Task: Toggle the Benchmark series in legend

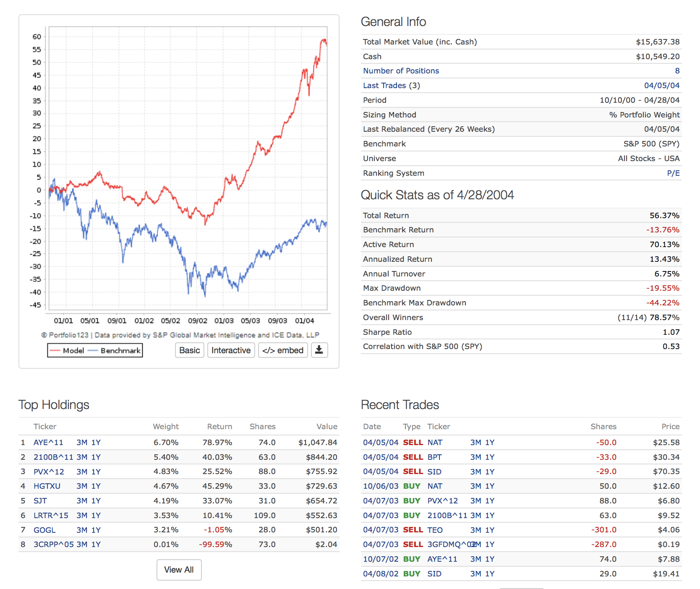Action: click(115, 351)
